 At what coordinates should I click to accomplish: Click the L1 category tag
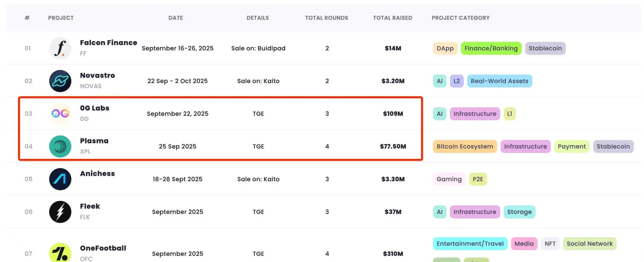tap(509, 113)
